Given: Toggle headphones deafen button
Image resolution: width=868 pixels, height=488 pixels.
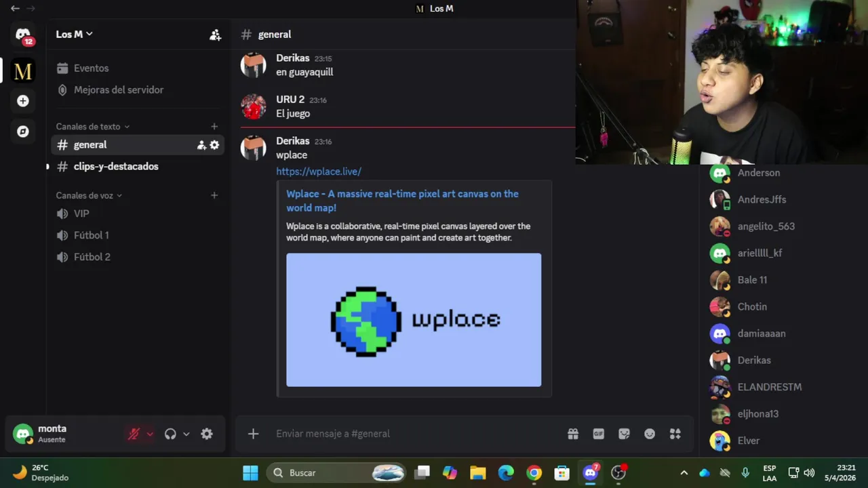Looking at the screenshot, I should (170, 434).
